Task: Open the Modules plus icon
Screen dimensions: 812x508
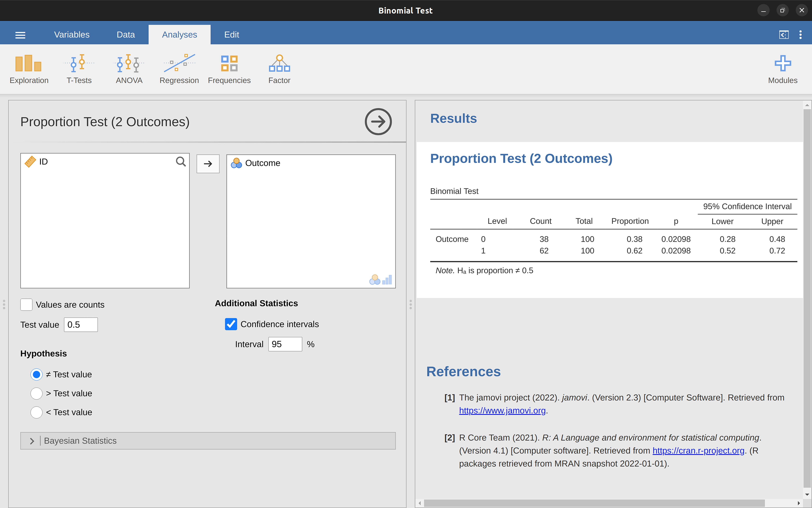Action: coord(782,69)
